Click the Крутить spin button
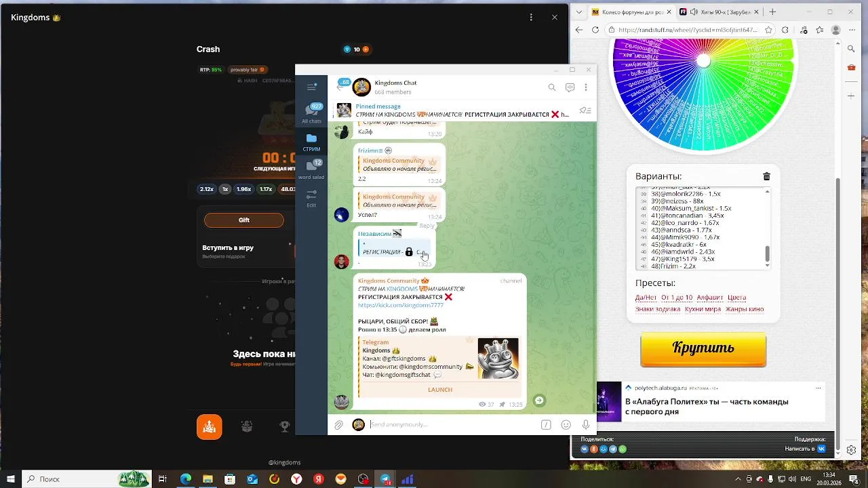Screen dimensions: 868x488 (703, 348)
